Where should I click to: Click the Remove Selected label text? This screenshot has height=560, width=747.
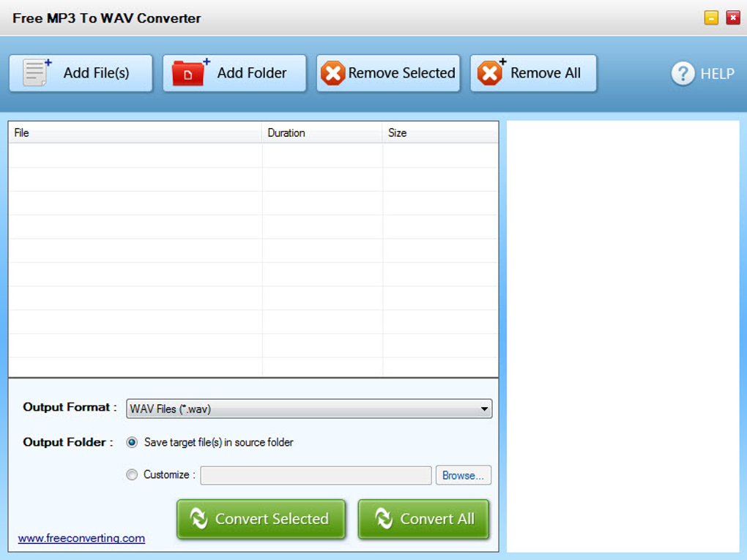click(x=401, y=73)
